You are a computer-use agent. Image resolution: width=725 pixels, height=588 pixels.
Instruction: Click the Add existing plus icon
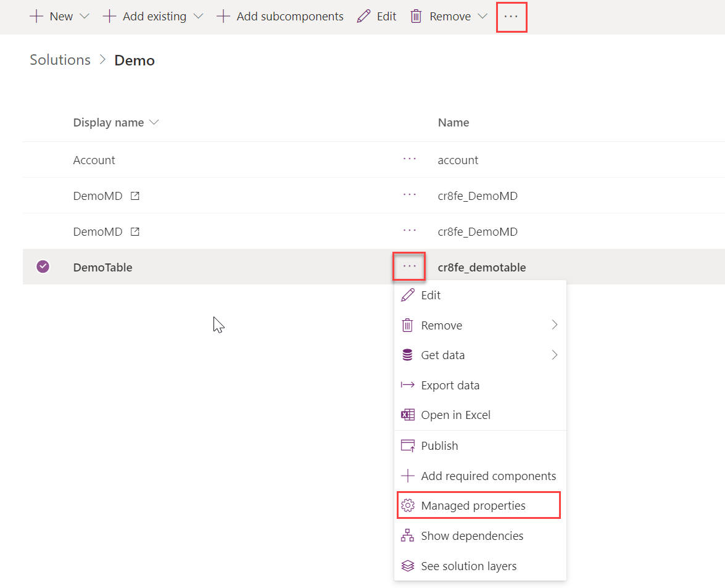[109, 16]
